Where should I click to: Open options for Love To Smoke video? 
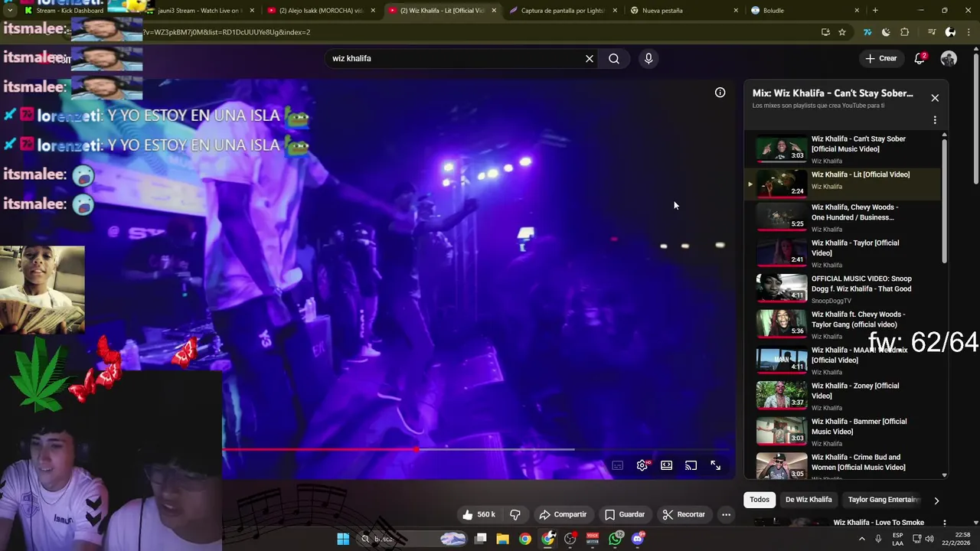[x=944, y=523]
